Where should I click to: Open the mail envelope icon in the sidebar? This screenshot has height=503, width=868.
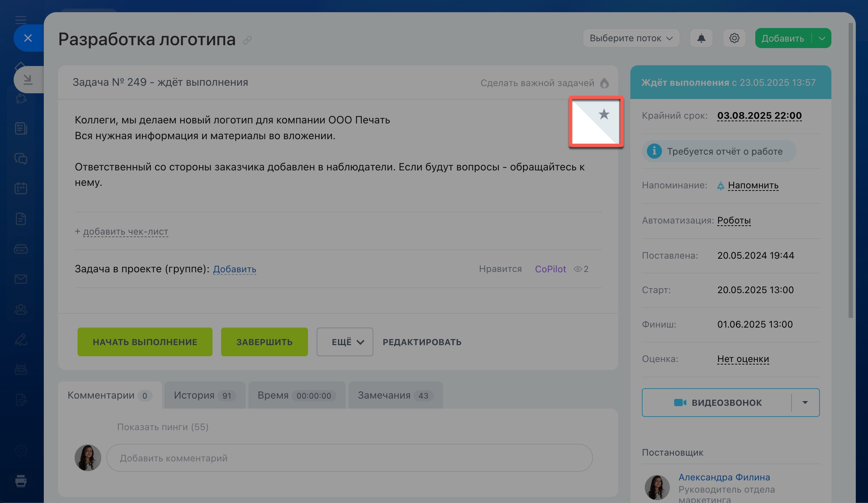21,279
